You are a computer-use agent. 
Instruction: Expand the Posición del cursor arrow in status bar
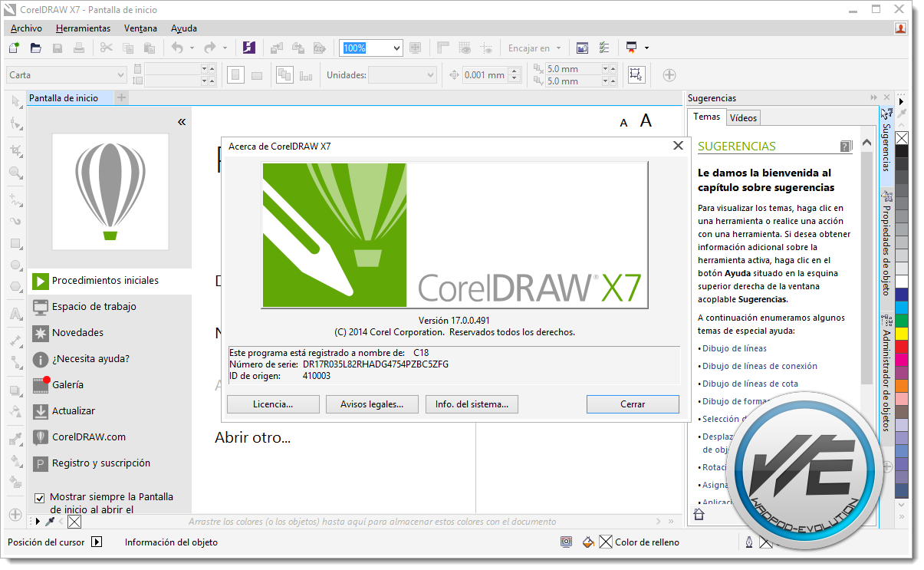click(97, 542)
